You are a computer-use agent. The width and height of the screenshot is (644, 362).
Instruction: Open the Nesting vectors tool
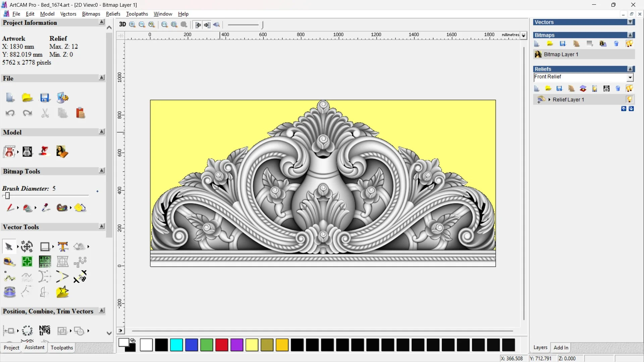(x=45, y=330)
